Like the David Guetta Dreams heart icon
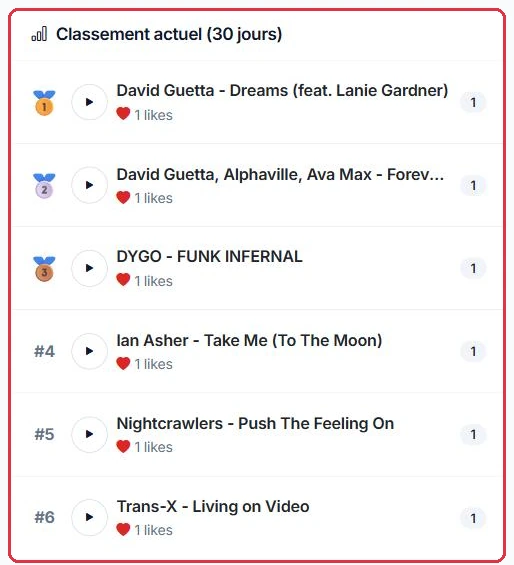The image size is (514, 565). (x=123, y=114)
